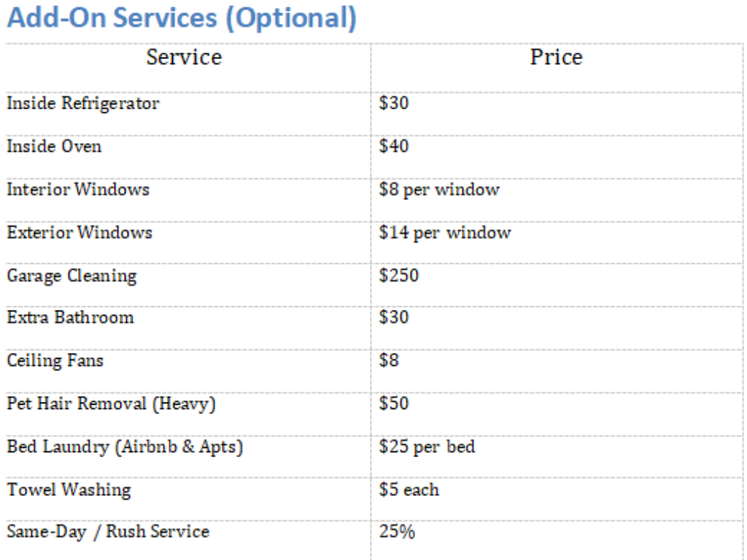Click the $40 price for Inside Oven
The width and height of the screenshot is (747, 560).
394,147
